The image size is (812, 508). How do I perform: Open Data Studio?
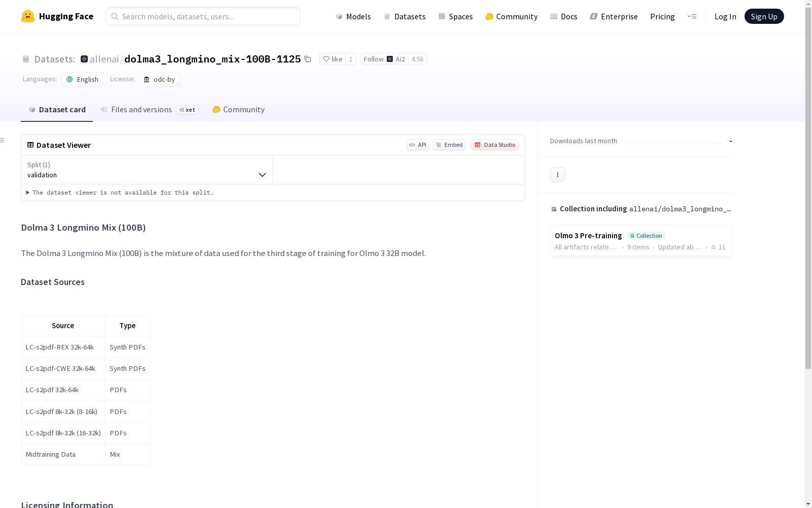pyautogui.click(x=494, y=145)
